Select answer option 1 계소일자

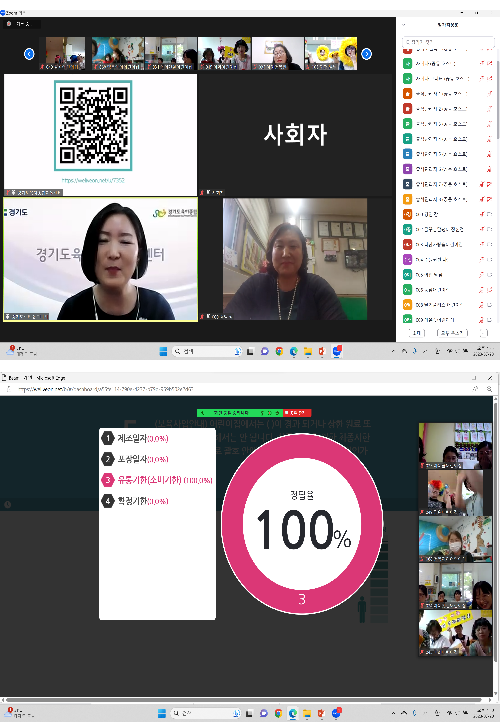[x=135, y=438]
